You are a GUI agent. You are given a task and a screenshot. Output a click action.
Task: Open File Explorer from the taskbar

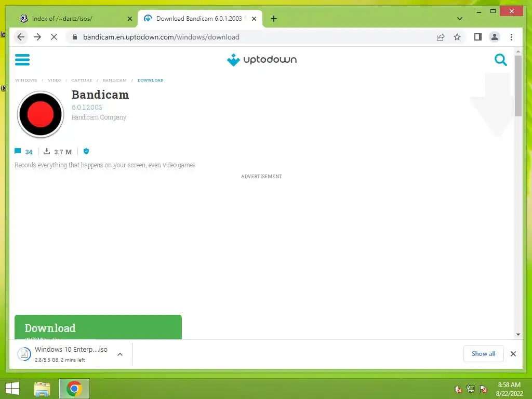click(42, 389)
